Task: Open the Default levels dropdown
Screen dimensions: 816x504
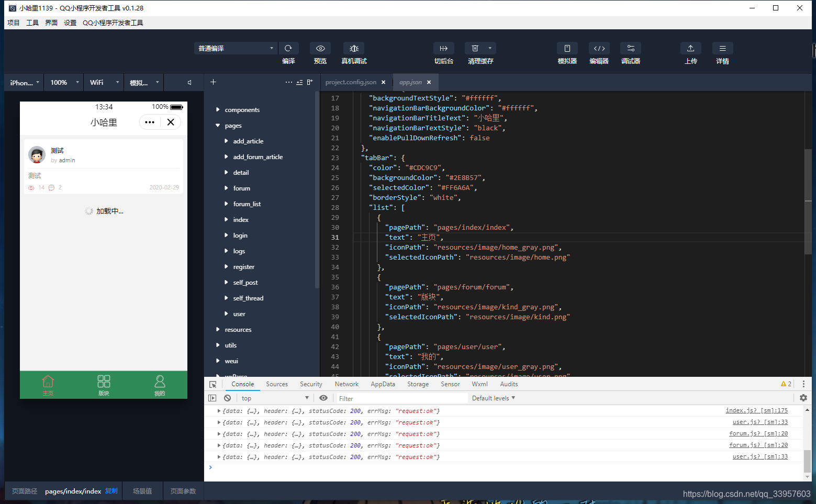Action: click(x=493, y=398)
